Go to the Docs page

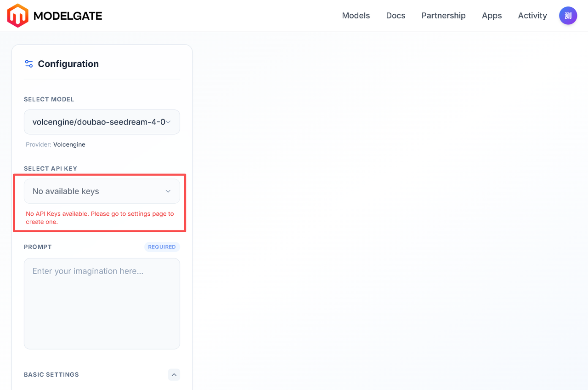[x=396, y=16]
